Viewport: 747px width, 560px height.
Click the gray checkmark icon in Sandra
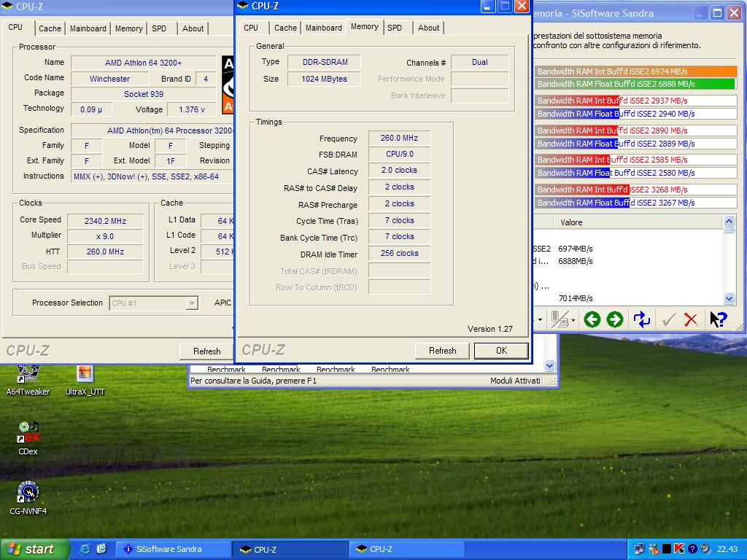tap(669, 319)
